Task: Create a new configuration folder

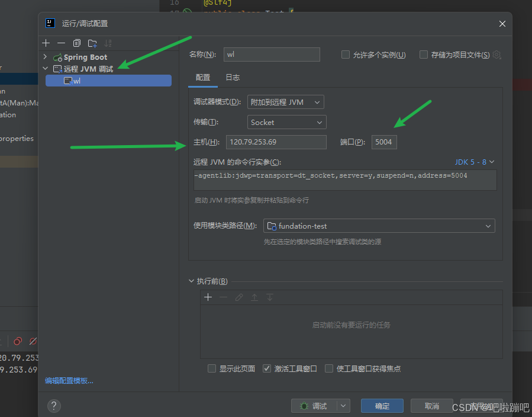Action: point(92,43)
